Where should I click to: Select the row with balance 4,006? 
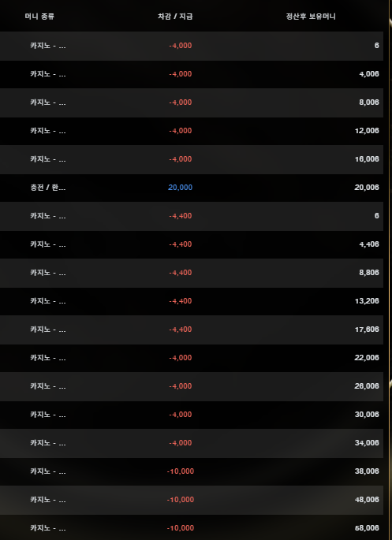192,74
